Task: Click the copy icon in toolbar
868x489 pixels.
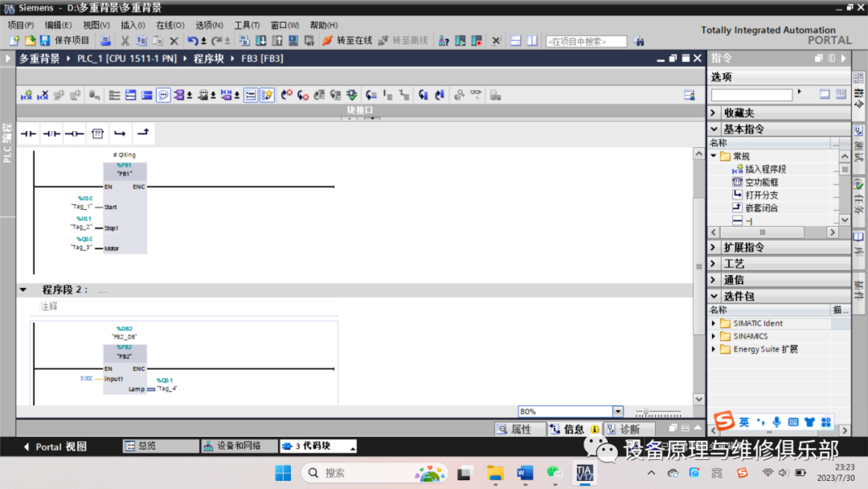Action: pyautogui.click(x=141, y=40)
